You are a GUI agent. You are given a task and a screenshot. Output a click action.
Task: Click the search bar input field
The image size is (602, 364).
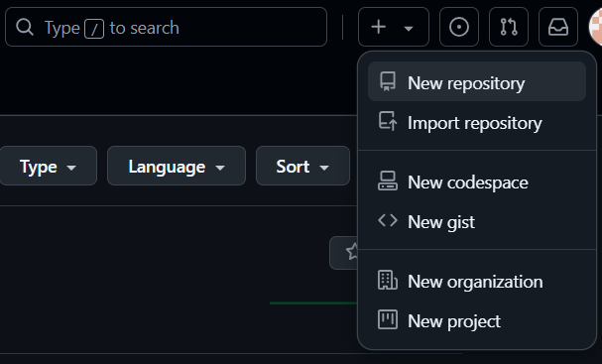[166, 27]
